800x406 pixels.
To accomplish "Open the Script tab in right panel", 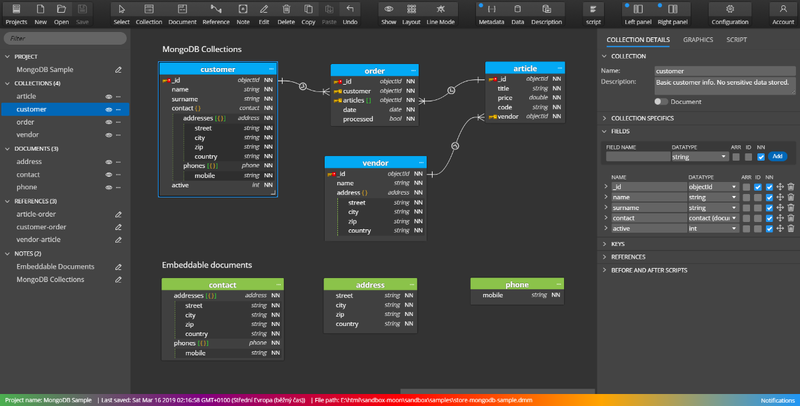I will click(x=736, y=39).
